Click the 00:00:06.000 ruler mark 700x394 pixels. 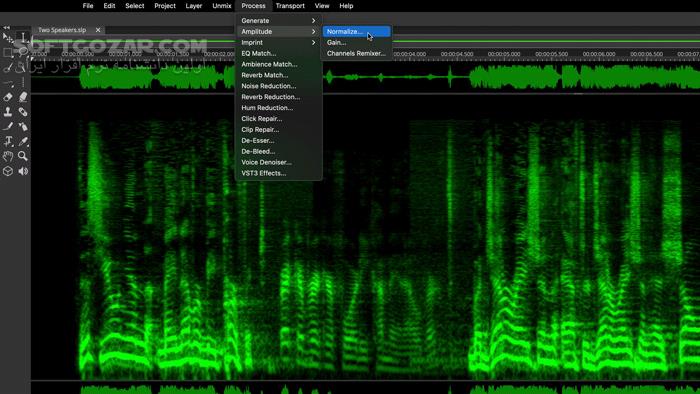tap(599, 54)
